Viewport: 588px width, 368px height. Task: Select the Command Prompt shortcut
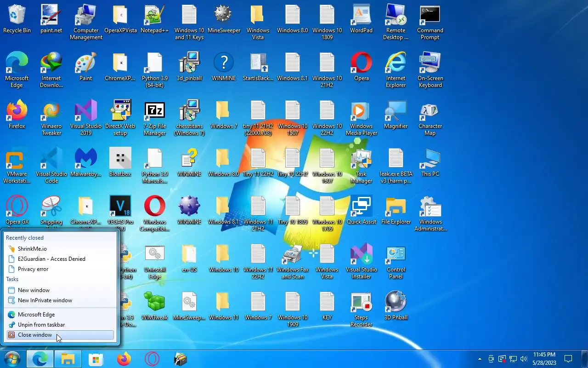430,23
